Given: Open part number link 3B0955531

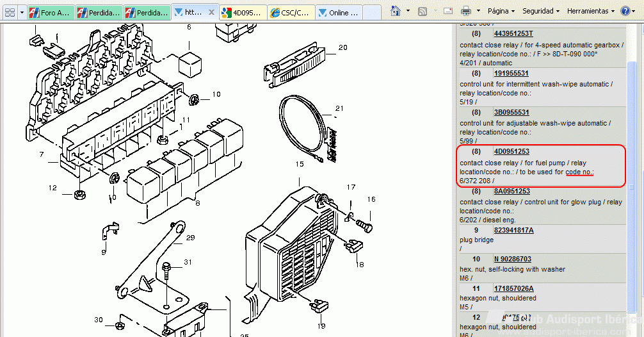Looking at the screenshot, I should tap(511, 113).
